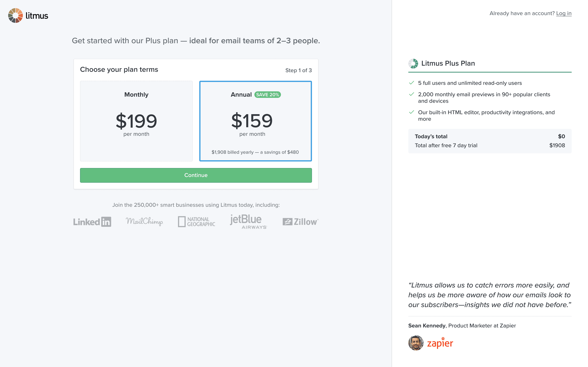Open the Log in link
Viewport: 588px width, 367px height.
point(564,13)
